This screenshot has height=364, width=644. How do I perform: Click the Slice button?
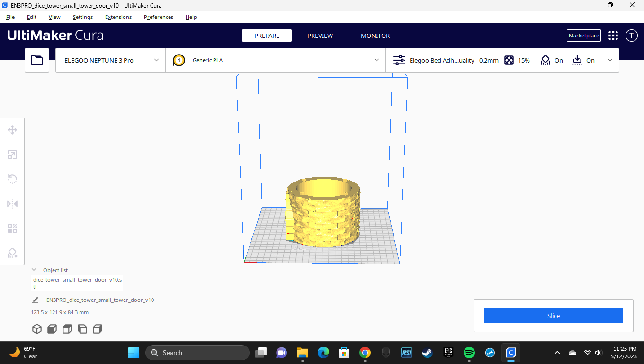553,316
